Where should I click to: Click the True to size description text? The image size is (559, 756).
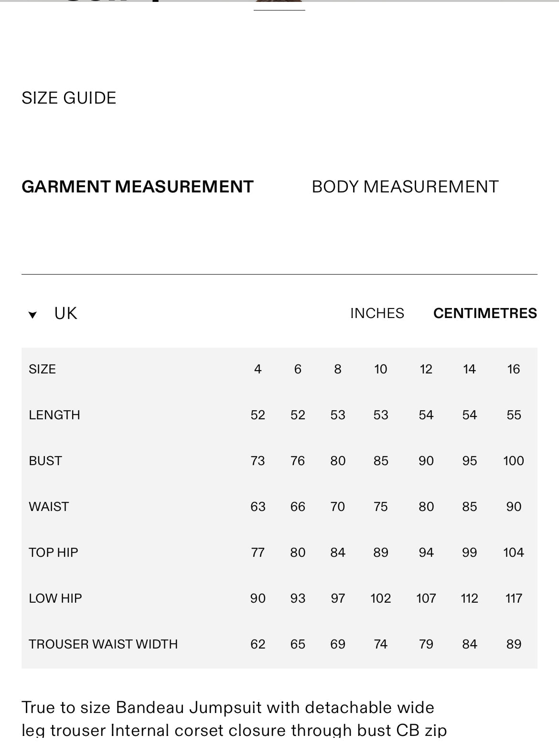tap(234, 719)
